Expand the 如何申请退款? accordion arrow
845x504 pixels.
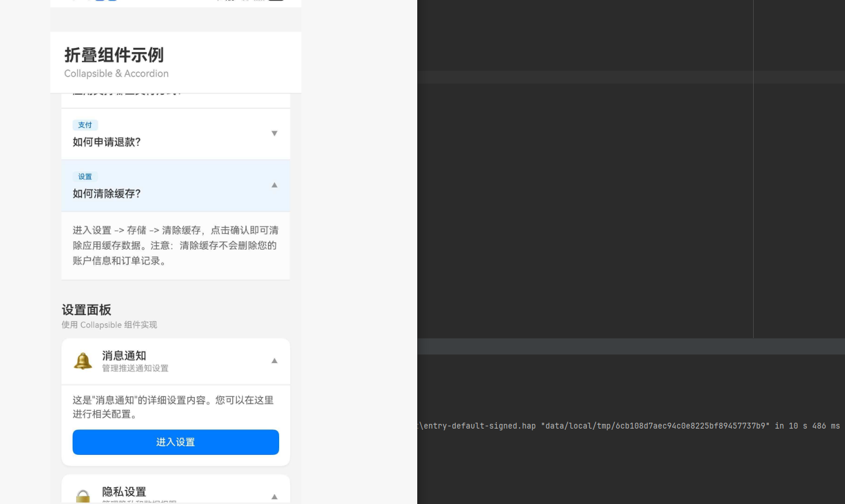point(274,133)
